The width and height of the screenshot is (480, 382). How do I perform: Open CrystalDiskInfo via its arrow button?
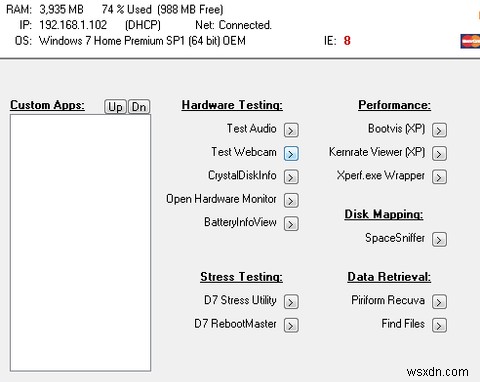pyautogui.click(x=291, y=177)
